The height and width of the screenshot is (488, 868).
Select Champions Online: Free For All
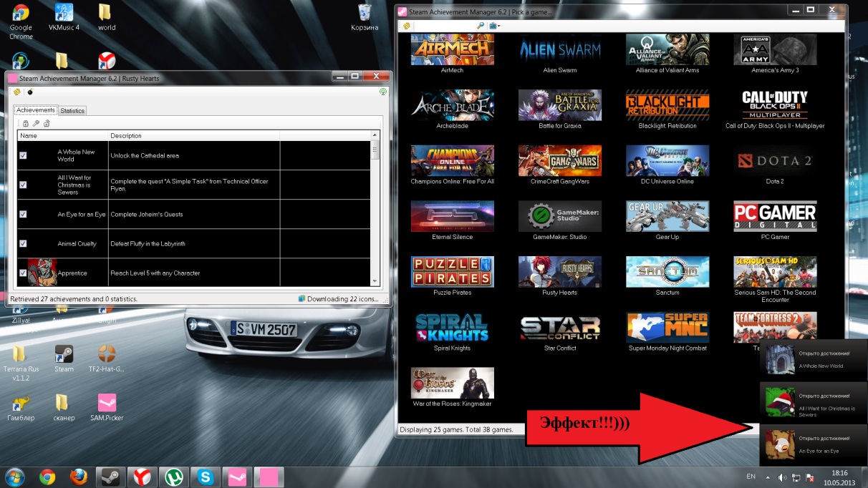(452, 160)
